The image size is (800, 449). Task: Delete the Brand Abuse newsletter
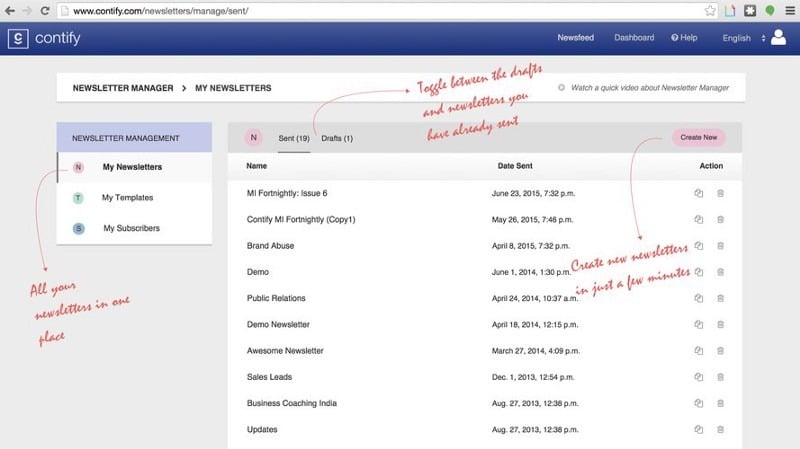point(720,246)
